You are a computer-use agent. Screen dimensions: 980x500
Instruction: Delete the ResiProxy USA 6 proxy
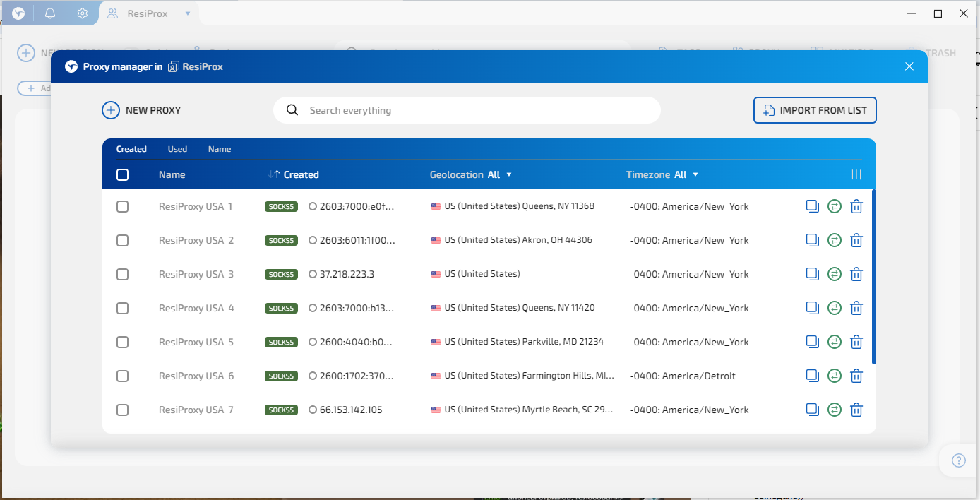coord(856,376)
